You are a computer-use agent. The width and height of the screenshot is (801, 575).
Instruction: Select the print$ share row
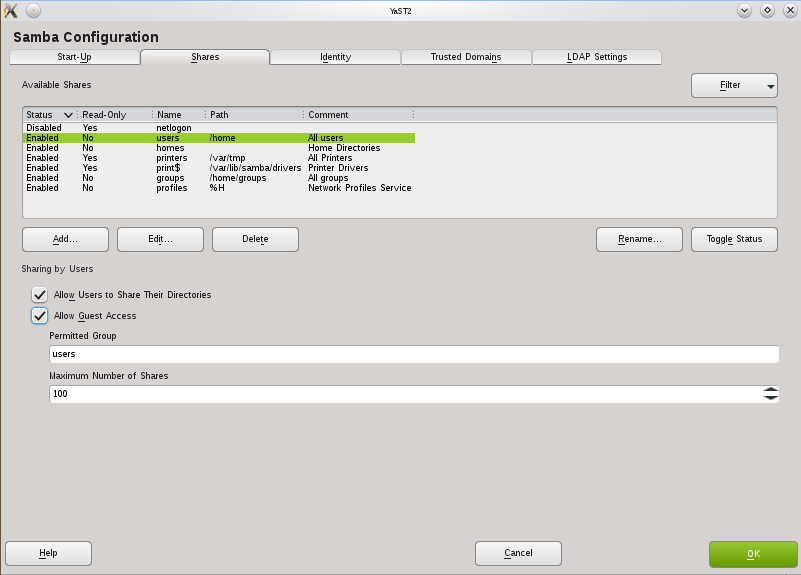click(x=219, y=168)
